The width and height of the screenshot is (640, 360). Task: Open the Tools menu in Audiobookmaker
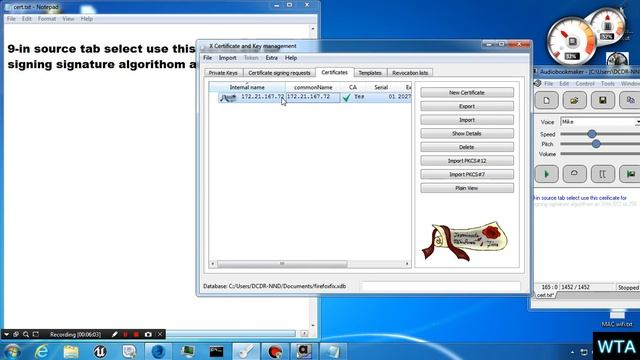[x=608, y=84]
